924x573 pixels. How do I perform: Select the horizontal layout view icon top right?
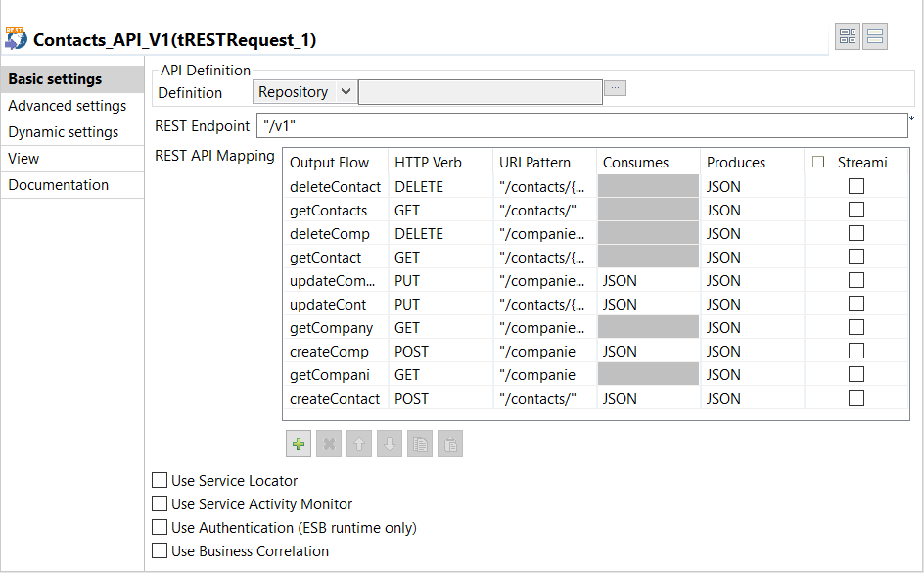point(874,35)
